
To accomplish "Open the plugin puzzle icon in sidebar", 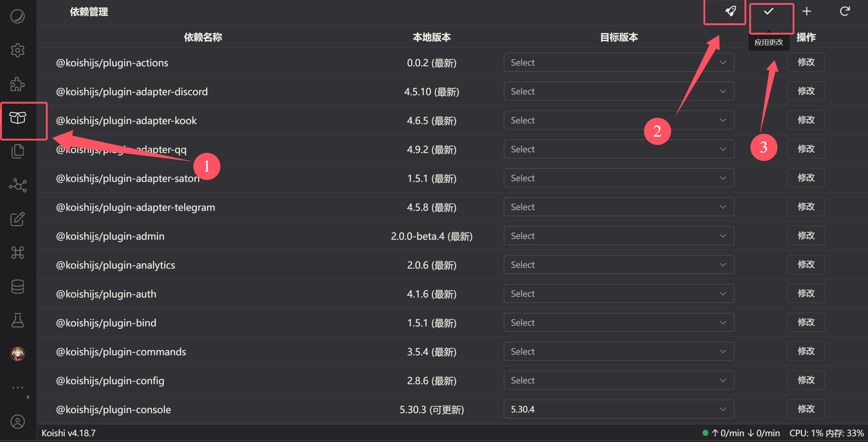I will click(18, 84).
